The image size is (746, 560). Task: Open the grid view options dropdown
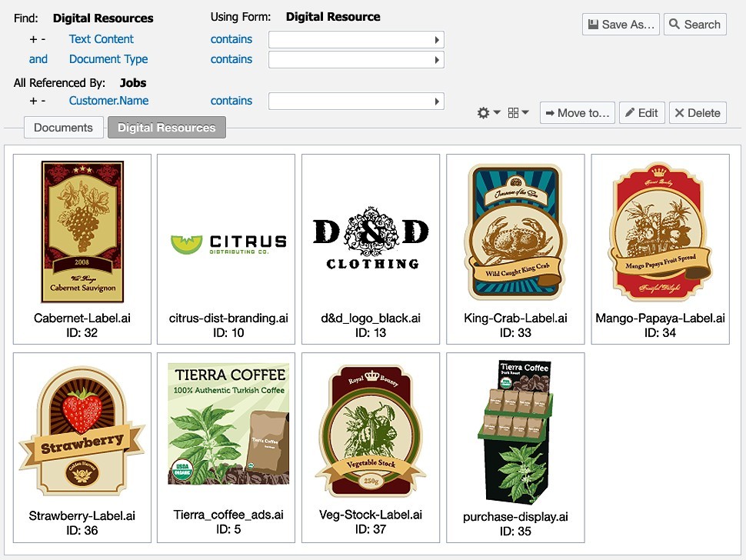click(518, 113)
